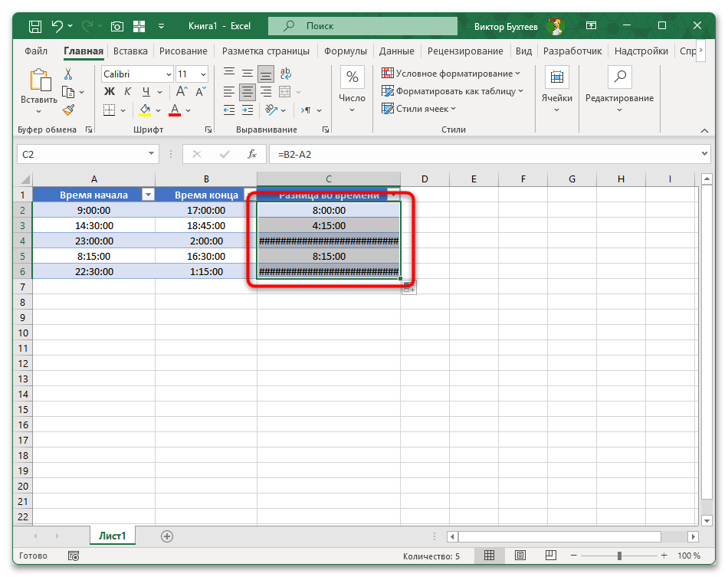The width and height of the screenshot is (728, 577).
Task: Open the filter dropdown for Время начала
Action: pyautogui.click(x=148, y=195)
